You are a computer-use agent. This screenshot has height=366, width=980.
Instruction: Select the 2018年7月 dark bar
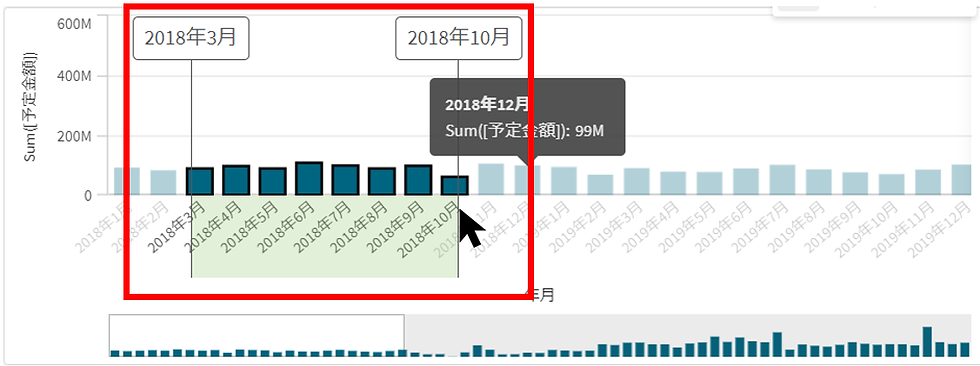pyautogui.click(x=346, y=179)
